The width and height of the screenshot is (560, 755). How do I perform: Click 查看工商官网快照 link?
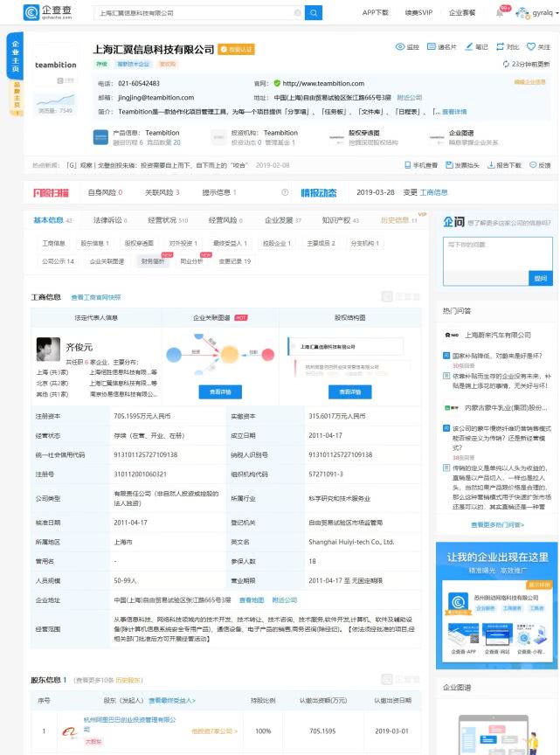tap(96, 298)
